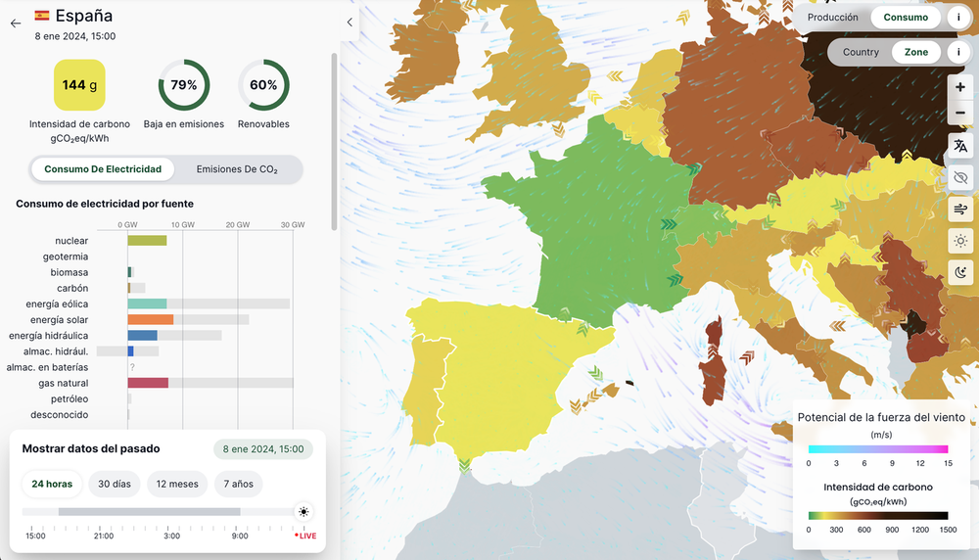Switch map to Producción mode
This screenshot has width=979, height=560.
[832, 18]
